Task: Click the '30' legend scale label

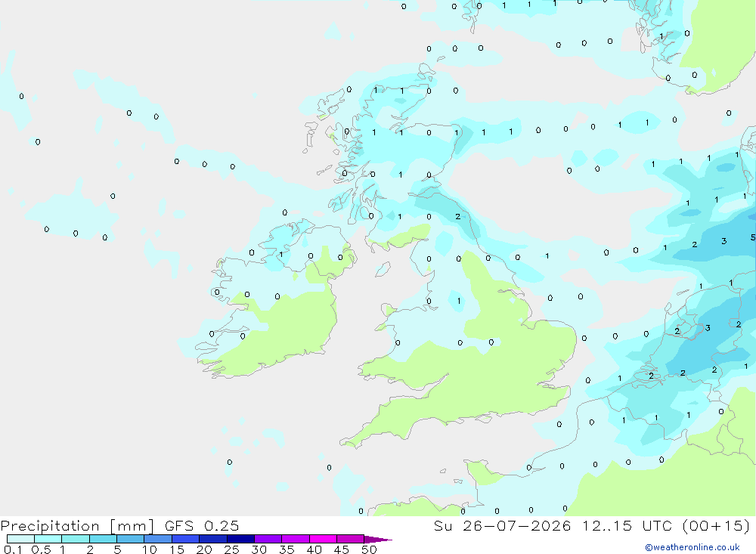Action: tap(259, 549)
